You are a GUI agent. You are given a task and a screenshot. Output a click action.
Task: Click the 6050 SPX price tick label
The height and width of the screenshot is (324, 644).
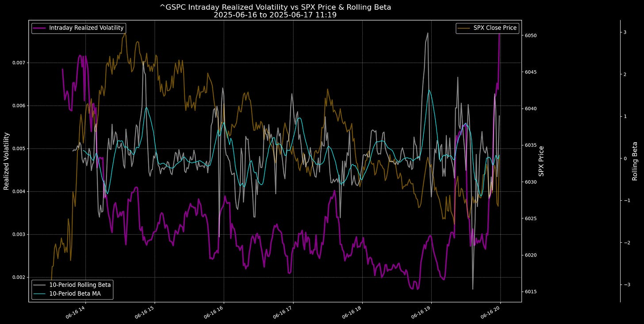click(x=530, y=35)
